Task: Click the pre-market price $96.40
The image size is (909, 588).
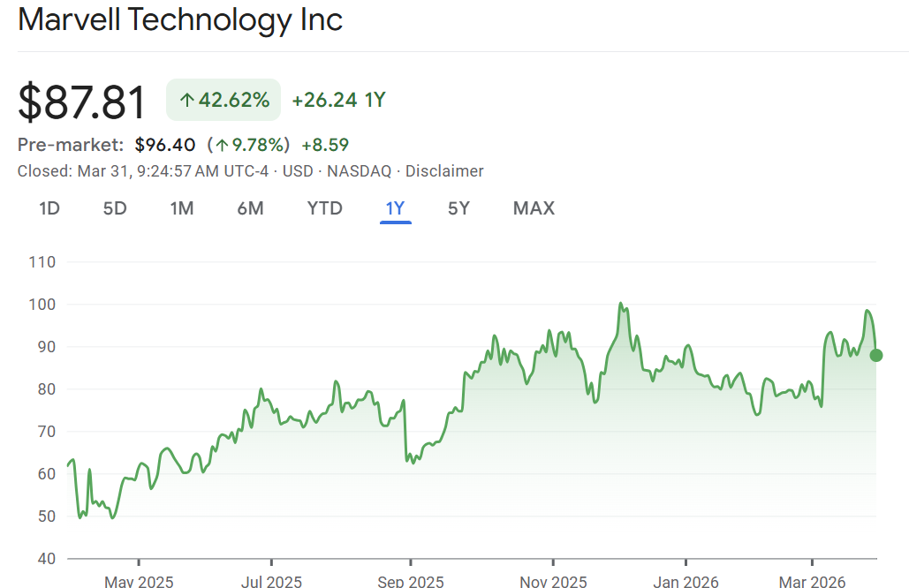Action: 167,144
